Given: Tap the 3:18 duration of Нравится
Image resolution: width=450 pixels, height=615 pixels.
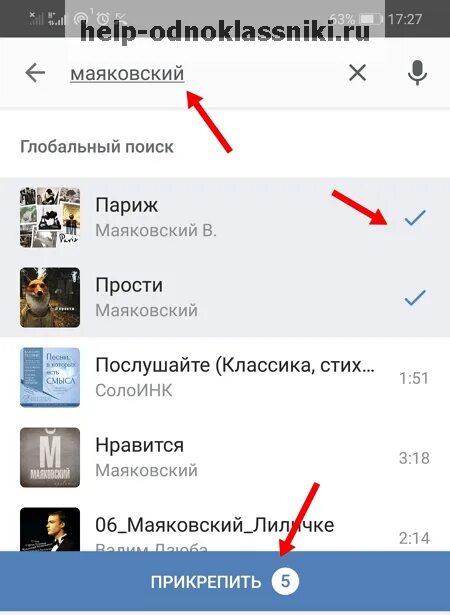Looking at the screenshot, I should coord(414,458).
